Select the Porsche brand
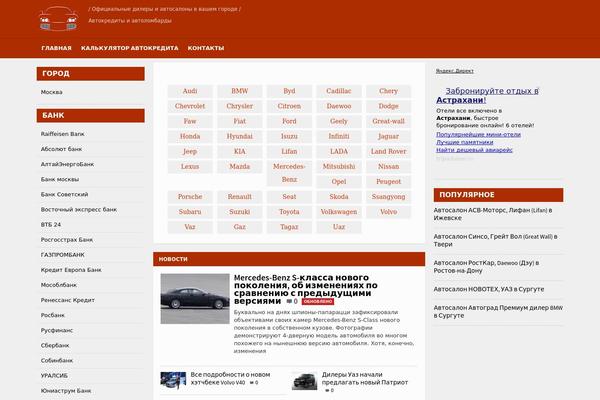 (190, 197)
